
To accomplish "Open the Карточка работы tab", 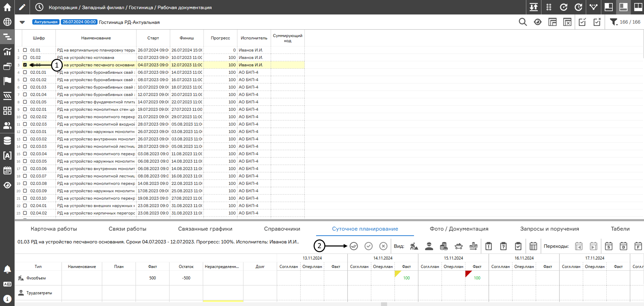I will coord(54,229).
